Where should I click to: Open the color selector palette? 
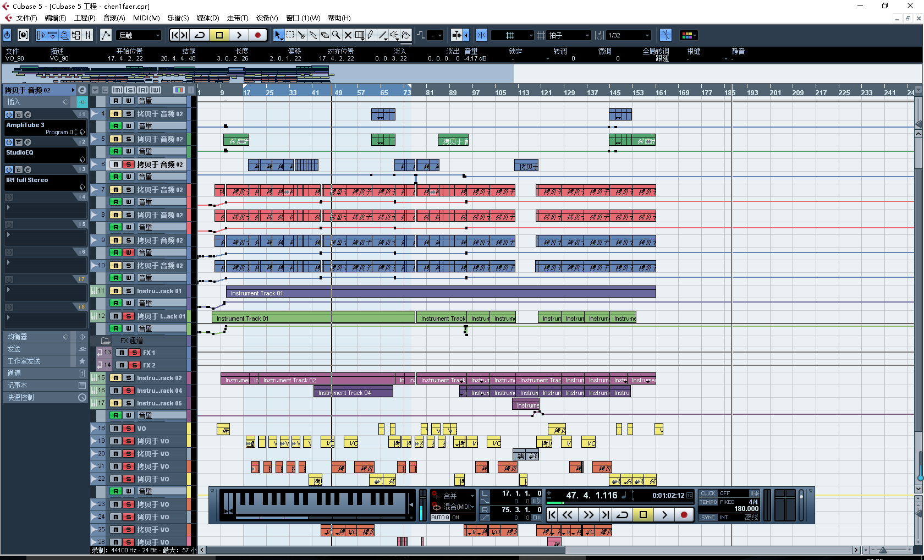pos(689,35)
